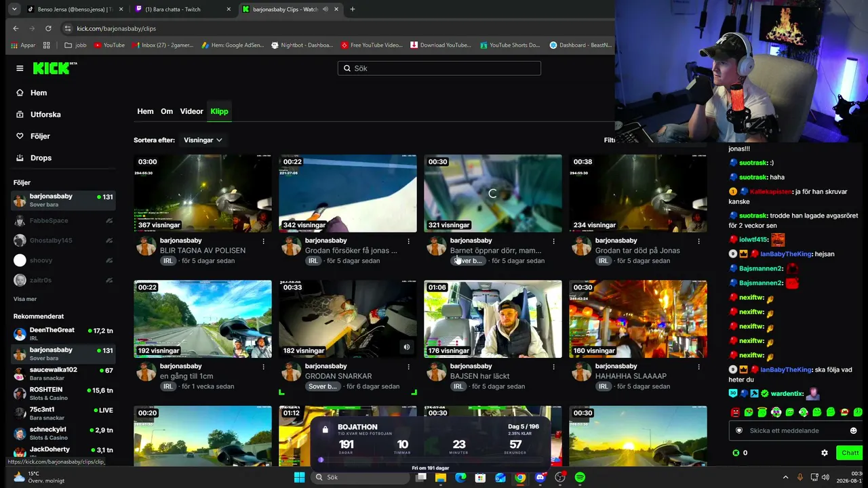Open recommended channel DeenTheGreat
Viewport: 868px width, 488px height.
coord(64,334)
